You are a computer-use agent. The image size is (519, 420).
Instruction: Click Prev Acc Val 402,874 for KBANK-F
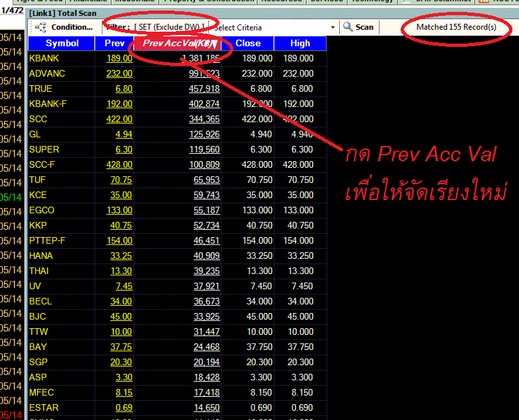(x=204, y=104)
